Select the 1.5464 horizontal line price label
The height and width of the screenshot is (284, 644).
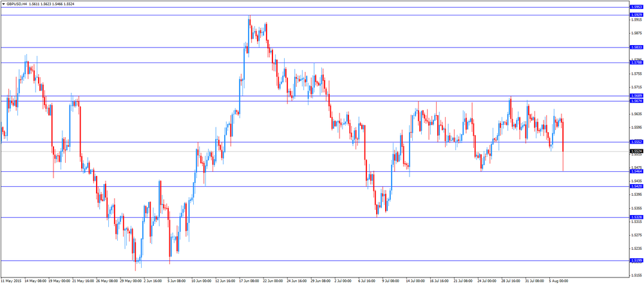[636, 171]
